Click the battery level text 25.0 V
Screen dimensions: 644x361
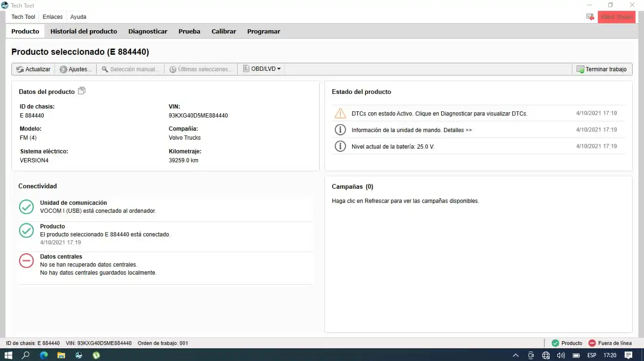click(x=393, y=147)
